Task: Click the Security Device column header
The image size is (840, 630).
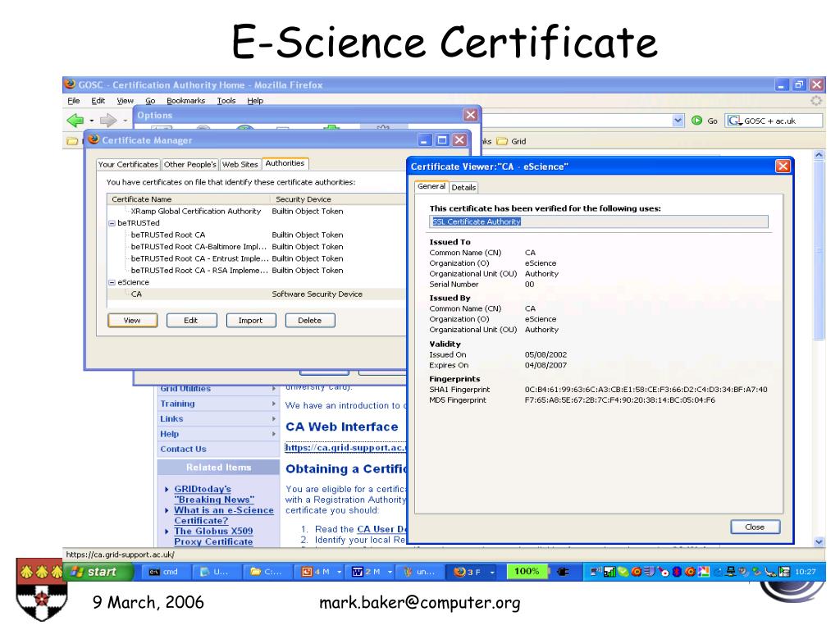Action: (x=338, y=199)
